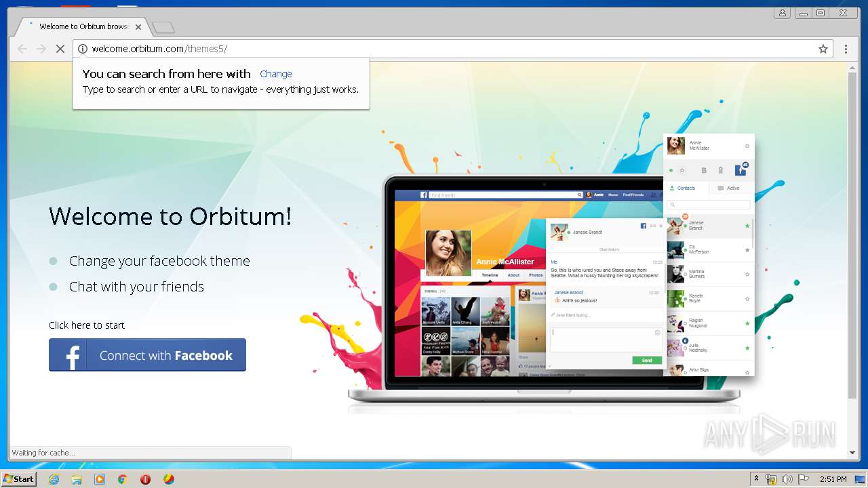Show hidden system tray icons
Viewport: 868px width, 488px height.
pos(757,479)
